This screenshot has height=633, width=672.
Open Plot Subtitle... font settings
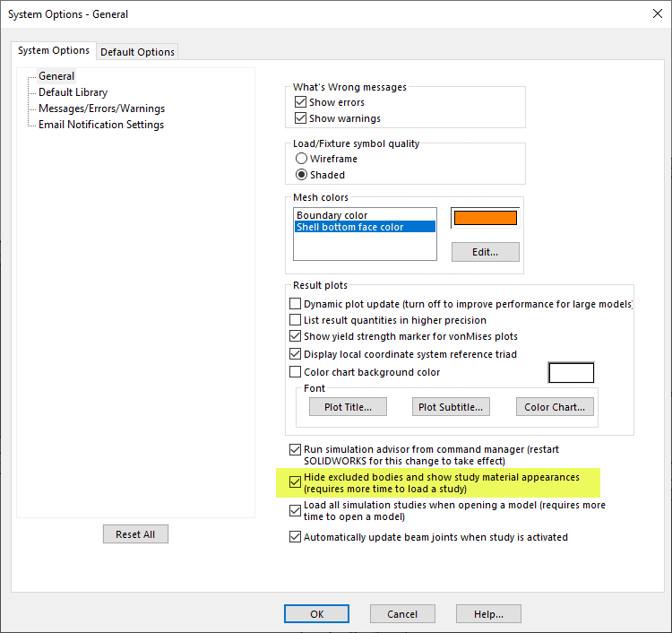coord(451,406)
